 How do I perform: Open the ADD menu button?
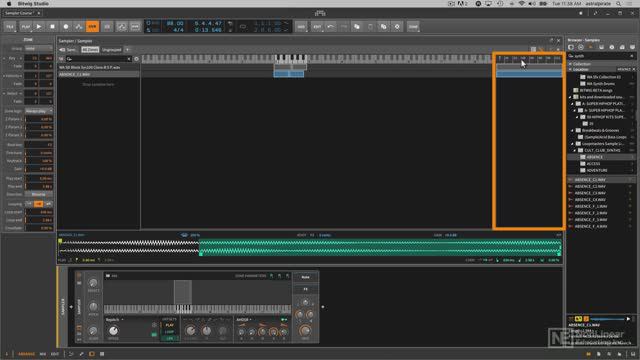coord(301,27)
